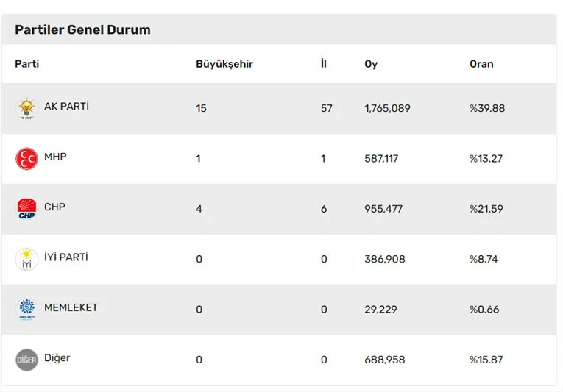Click the Oy column header
563x392 pixels.
371,64
